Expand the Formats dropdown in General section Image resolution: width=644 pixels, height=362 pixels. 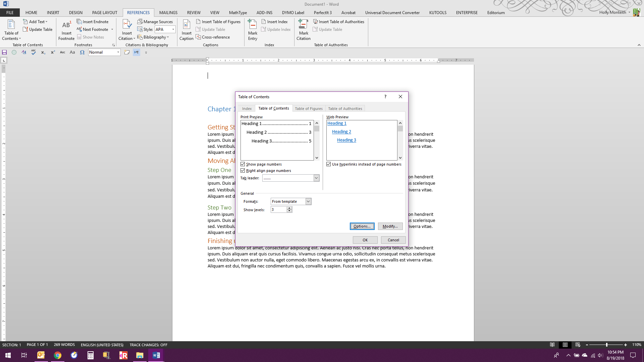[308, 201]
